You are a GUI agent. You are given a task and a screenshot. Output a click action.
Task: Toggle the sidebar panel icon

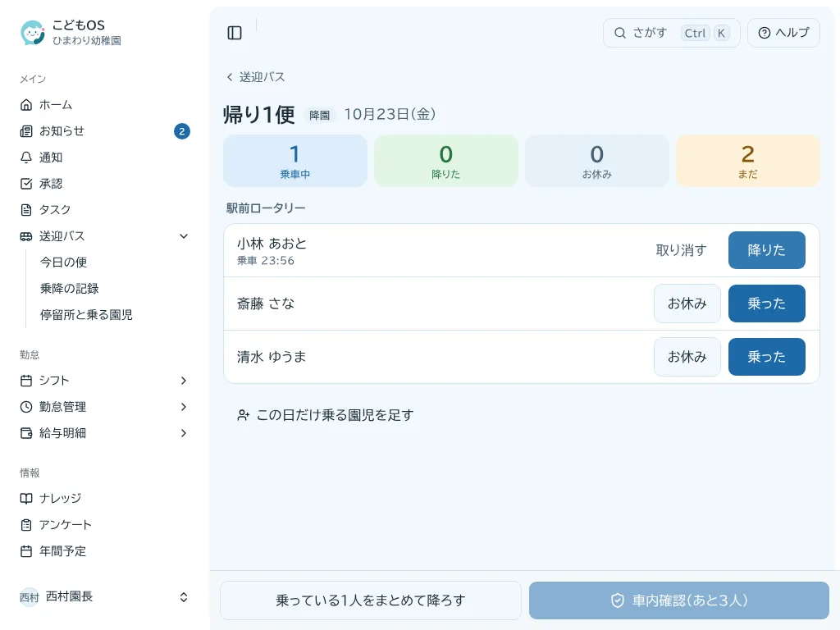click(235, 33)
